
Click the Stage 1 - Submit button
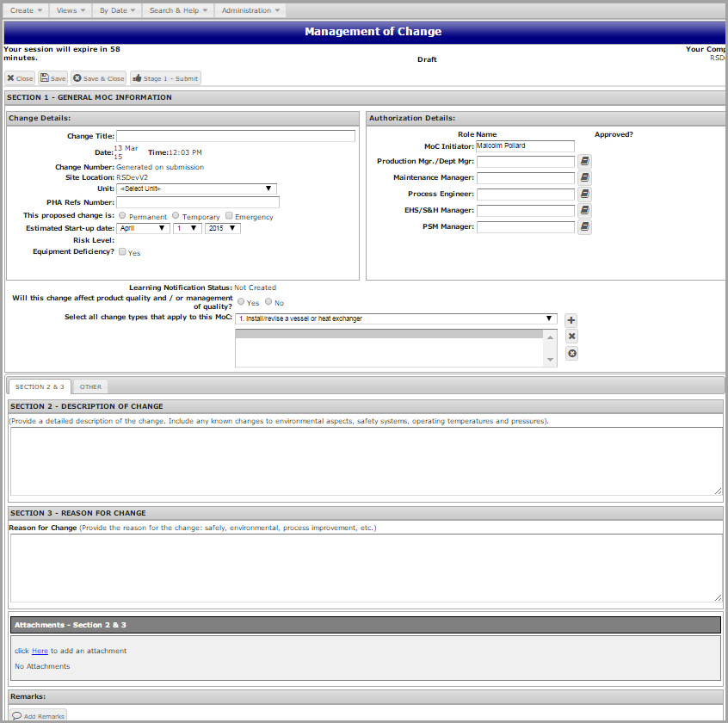coord(165,78)
